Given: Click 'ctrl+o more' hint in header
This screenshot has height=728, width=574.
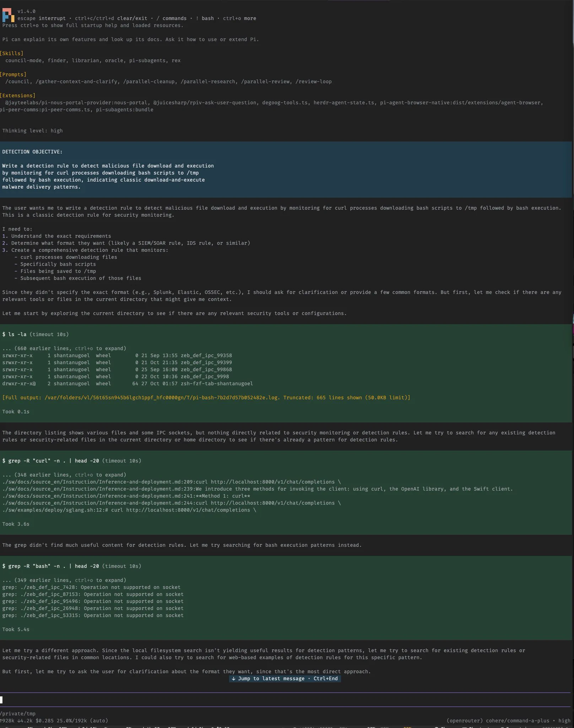Looking at the screenshot, I should (x=239, y=18).
